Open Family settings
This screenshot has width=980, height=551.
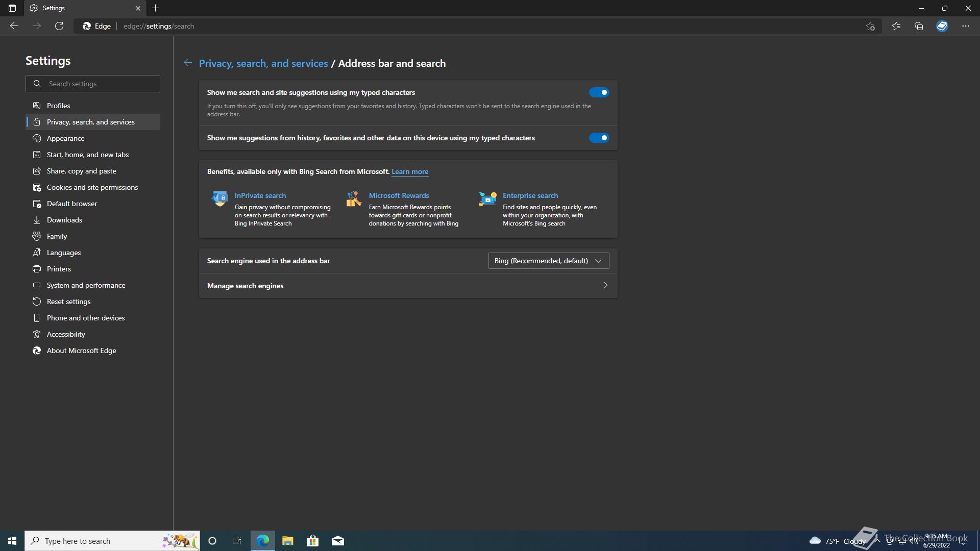(x=93, y=236)
